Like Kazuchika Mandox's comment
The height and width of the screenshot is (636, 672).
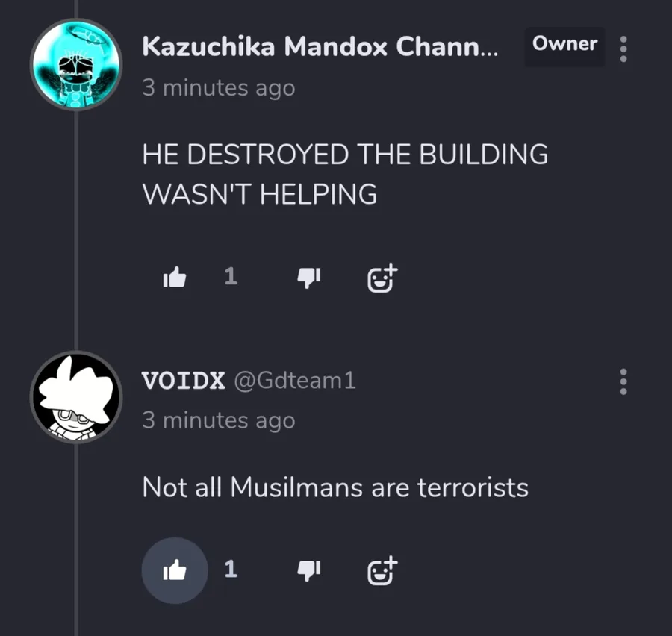pyautogui.click(x=175, y=277)
